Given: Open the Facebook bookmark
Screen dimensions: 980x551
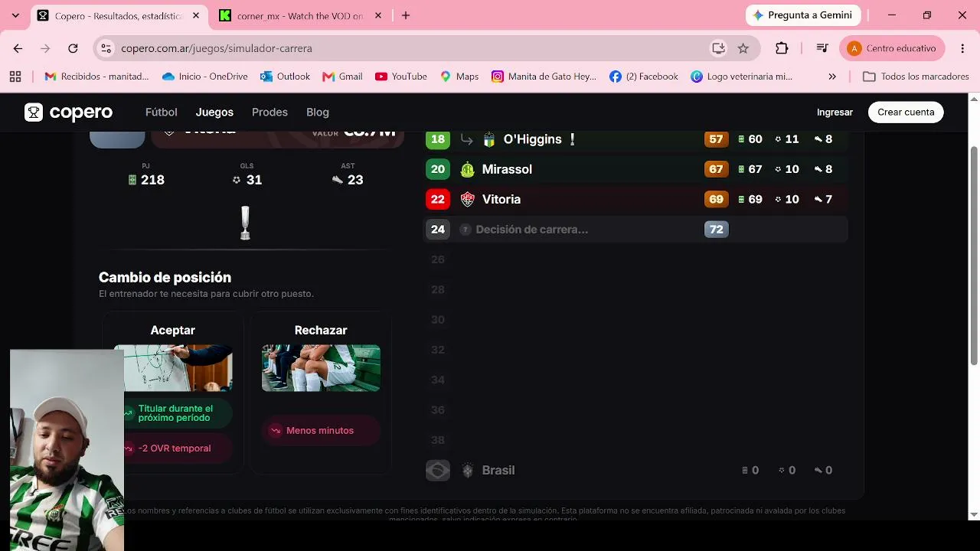Looking at the screenshot, I should (x=644, y=77).
